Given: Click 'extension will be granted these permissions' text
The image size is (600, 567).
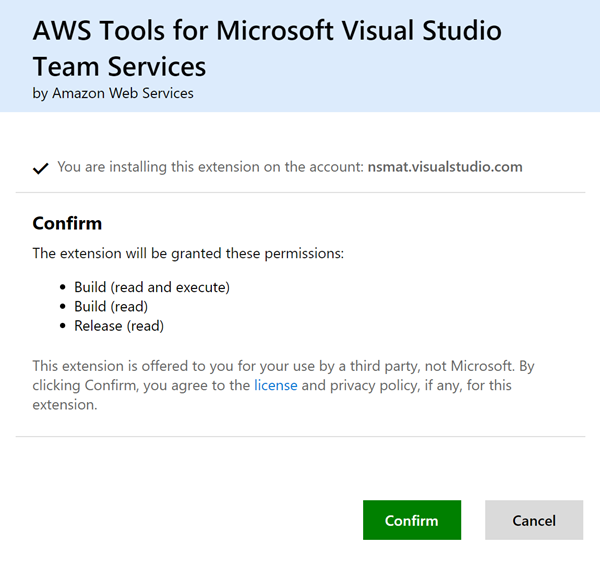Looking at the screenshot, I should pos(188,254).
